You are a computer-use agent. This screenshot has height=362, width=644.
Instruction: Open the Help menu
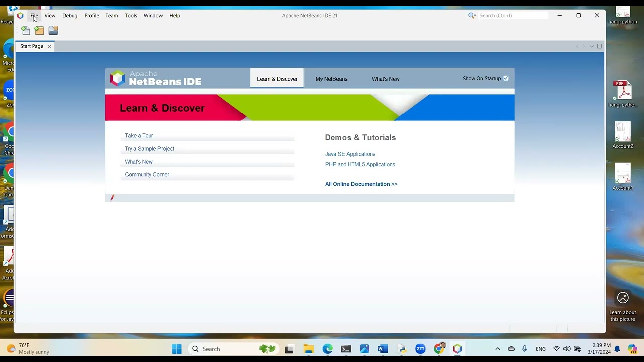[x=175, y=16]
